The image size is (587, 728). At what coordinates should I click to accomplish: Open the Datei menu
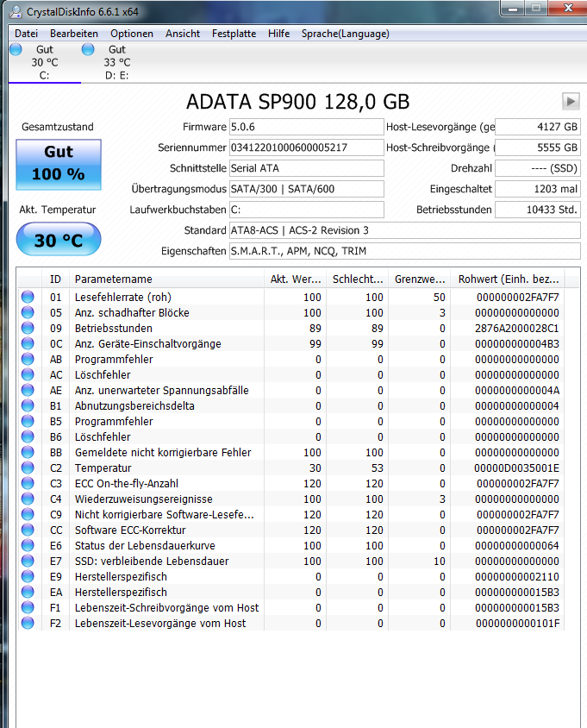point(26,34)
